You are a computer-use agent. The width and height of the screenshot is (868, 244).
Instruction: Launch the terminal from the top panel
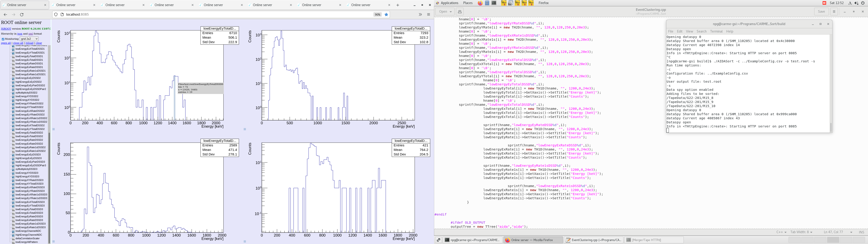[494, 3]
